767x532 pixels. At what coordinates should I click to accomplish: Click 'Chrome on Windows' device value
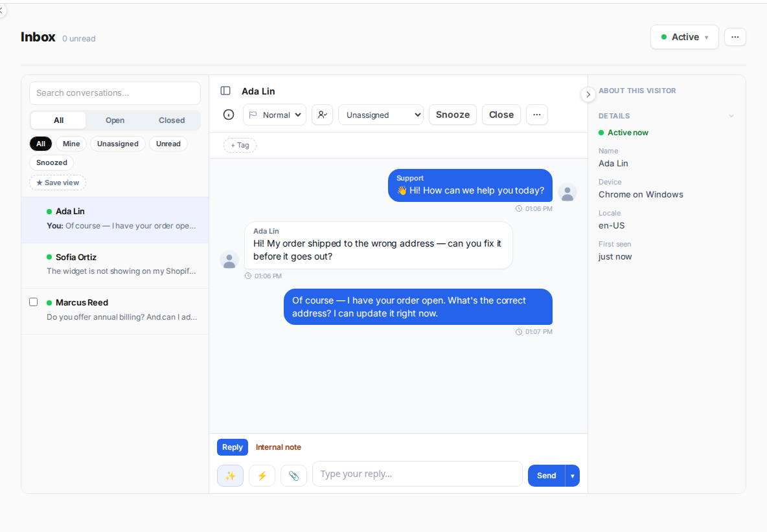(641, 194)
